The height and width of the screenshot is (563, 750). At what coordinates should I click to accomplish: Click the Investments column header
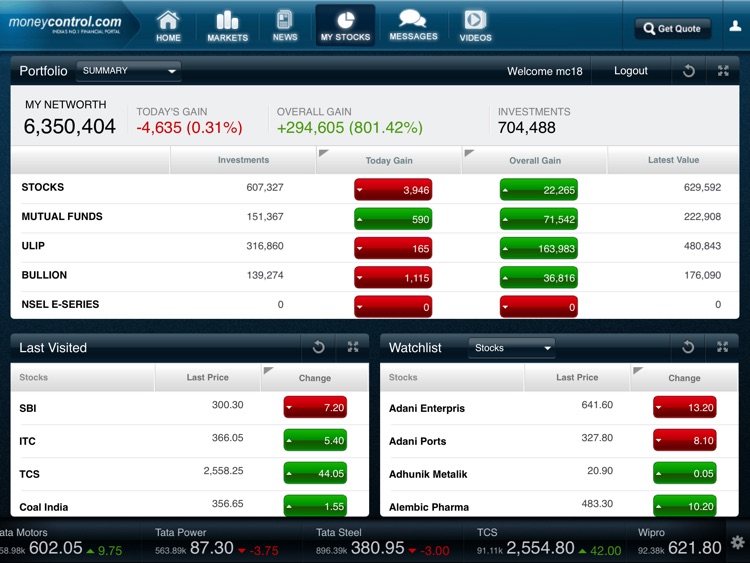pyautogui.click(x=243, y=160)
